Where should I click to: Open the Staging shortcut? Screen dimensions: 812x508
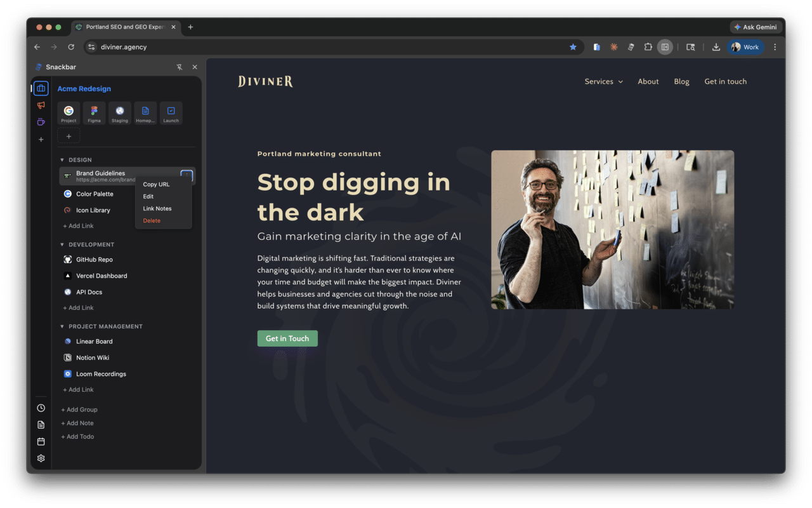coord(119,113)
